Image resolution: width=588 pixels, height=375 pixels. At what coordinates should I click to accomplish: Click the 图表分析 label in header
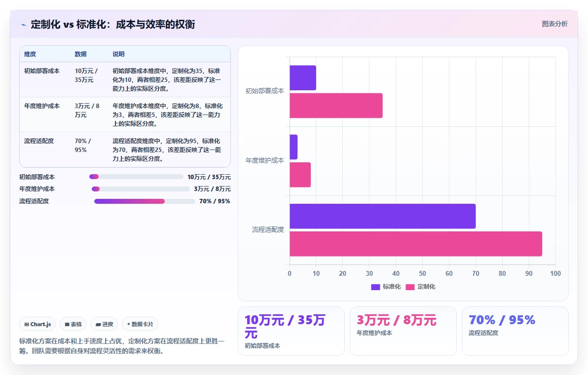(554, 24)
